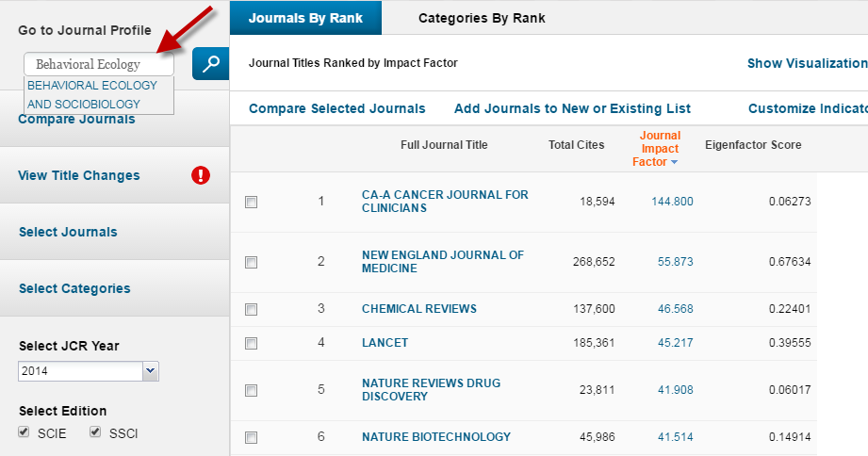Click the red alert icon beside View Title Changes
868x456 pixels.
201,175
